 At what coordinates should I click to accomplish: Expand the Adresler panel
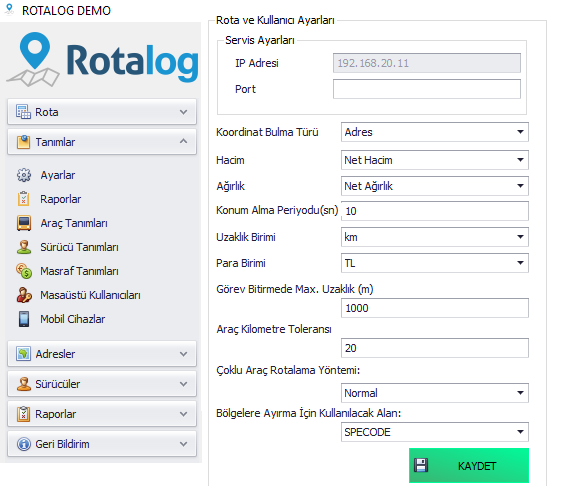click(102, 354)
